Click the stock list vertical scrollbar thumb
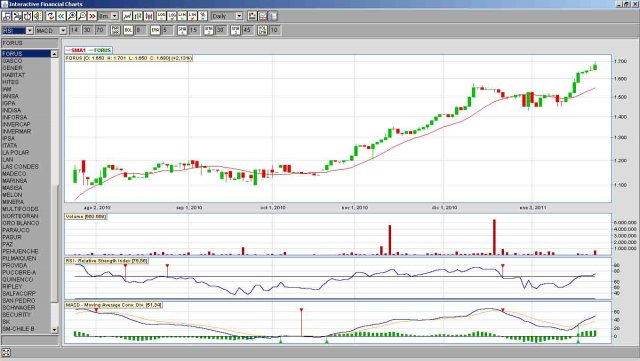This screenshot has width=640, height=361. pyautogui.click(x=55, y=243)
